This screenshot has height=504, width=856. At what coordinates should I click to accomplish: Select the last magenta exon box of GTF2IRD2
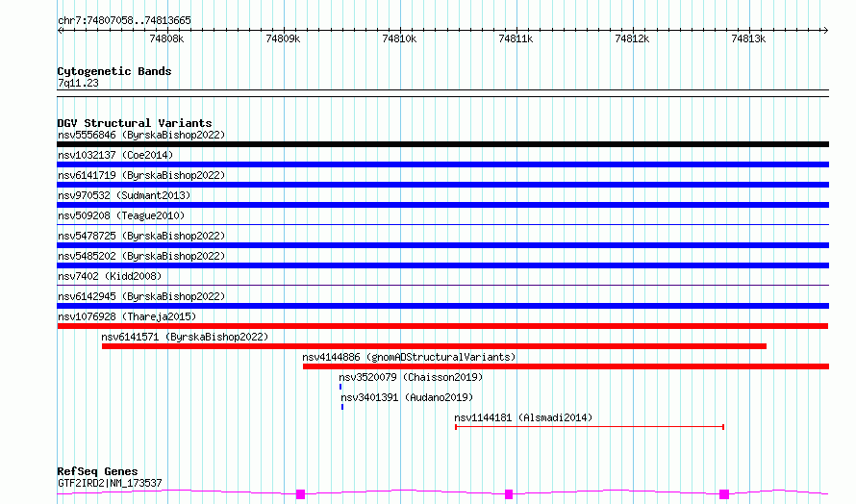[724, 494]
